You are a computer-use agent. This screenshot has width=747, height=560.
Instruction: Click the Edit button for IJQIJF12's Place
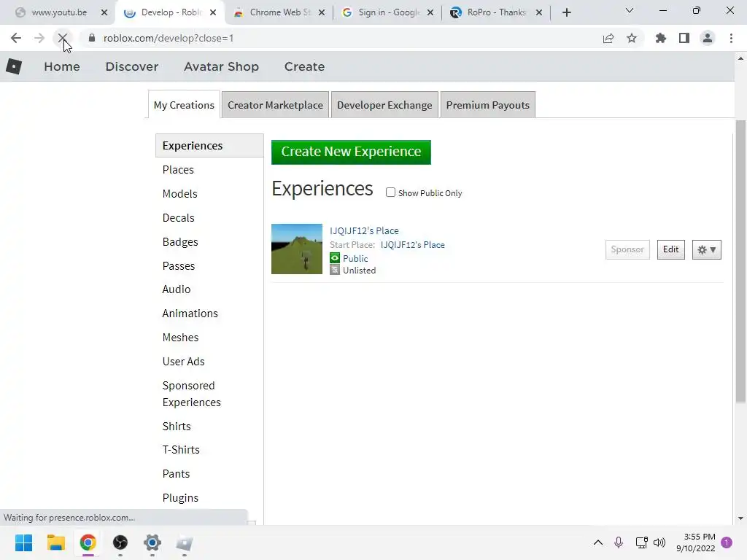[x=671, y=249]
